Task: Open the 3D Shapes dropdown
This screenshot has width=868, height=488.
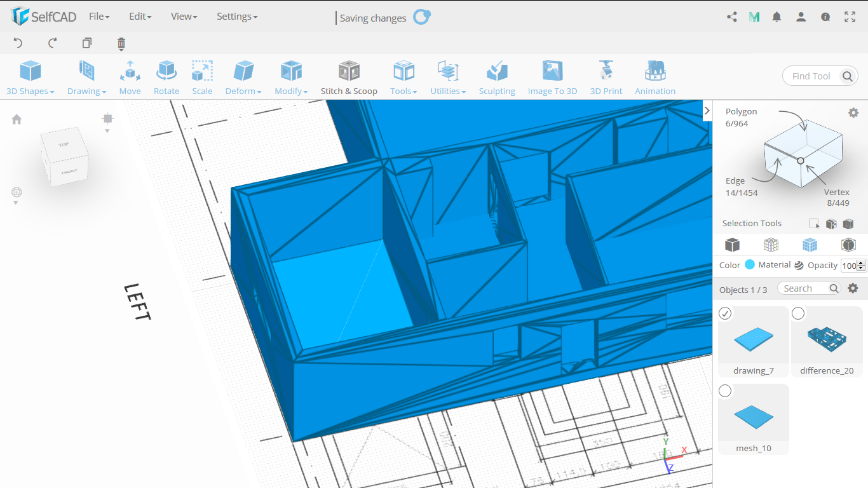Action: click(30, 78)
